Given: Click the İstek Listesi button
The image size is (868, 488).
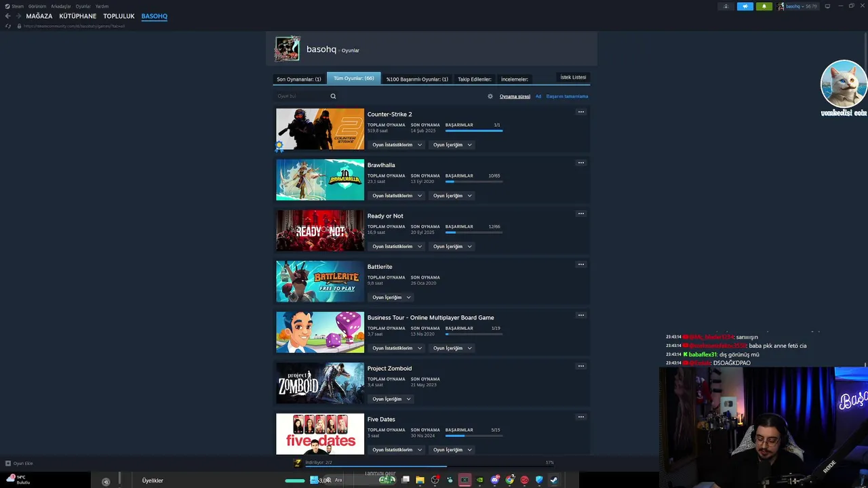Looking at the screenshot, I should tap(573, 77).
